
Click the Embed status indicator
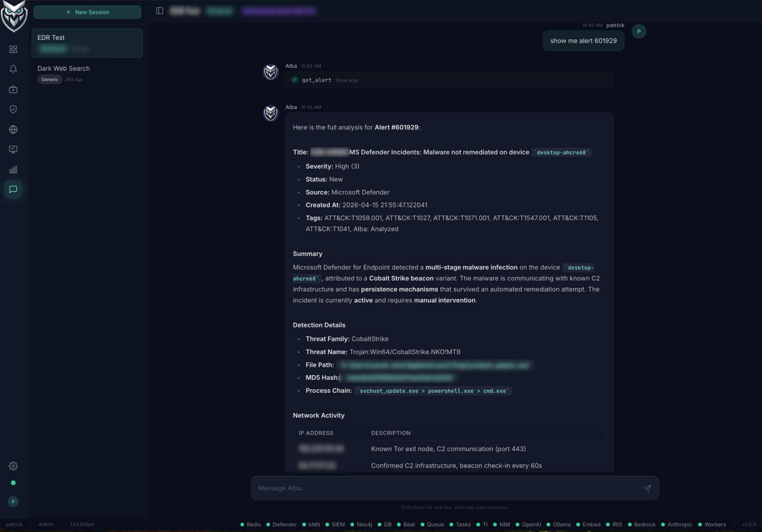[588, 524]
